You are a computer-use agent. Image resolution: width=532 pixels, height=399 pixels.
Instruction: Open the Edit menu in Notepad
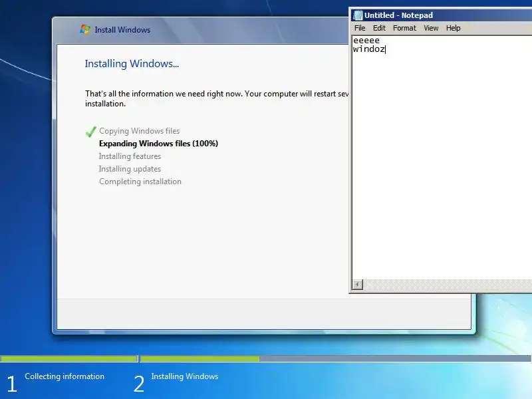(x=379, y=28)
